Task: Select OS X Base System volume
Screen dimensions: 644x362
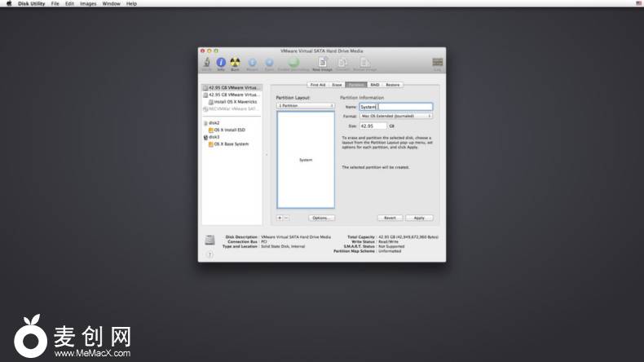Action: pos(230,143)
